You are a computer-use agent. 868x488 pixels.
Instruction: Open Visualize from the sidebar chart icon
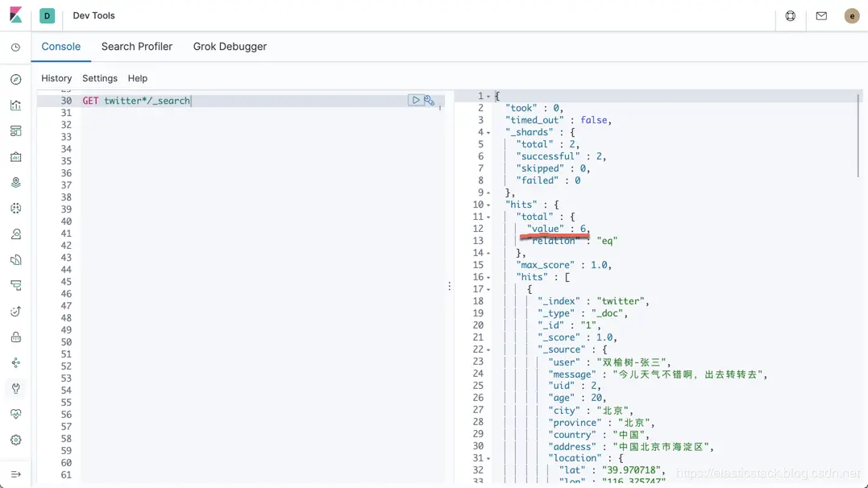pos(15,105)
